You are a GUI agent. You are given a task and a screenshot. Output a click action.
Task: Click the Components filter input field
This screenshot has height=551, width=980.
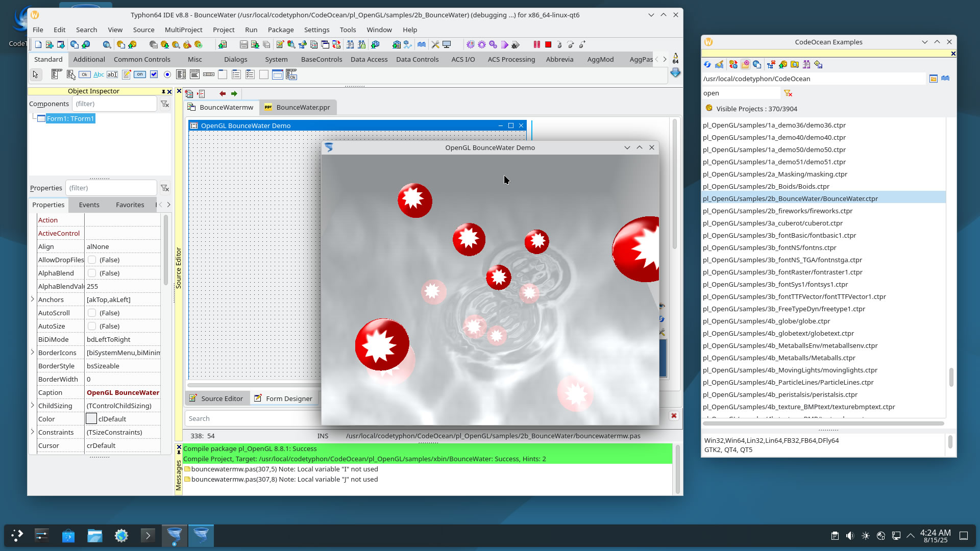(x=114, y=104)
